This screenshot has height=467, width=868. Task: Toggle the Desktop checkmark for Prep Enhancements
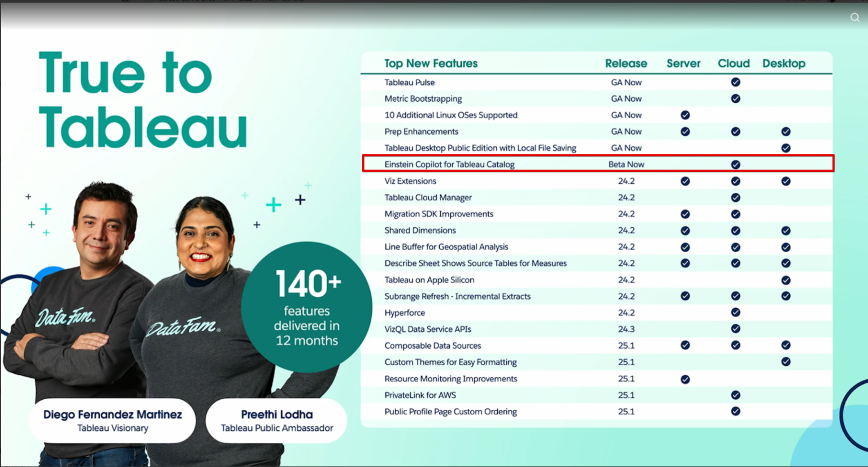click(x=785, y=131)
